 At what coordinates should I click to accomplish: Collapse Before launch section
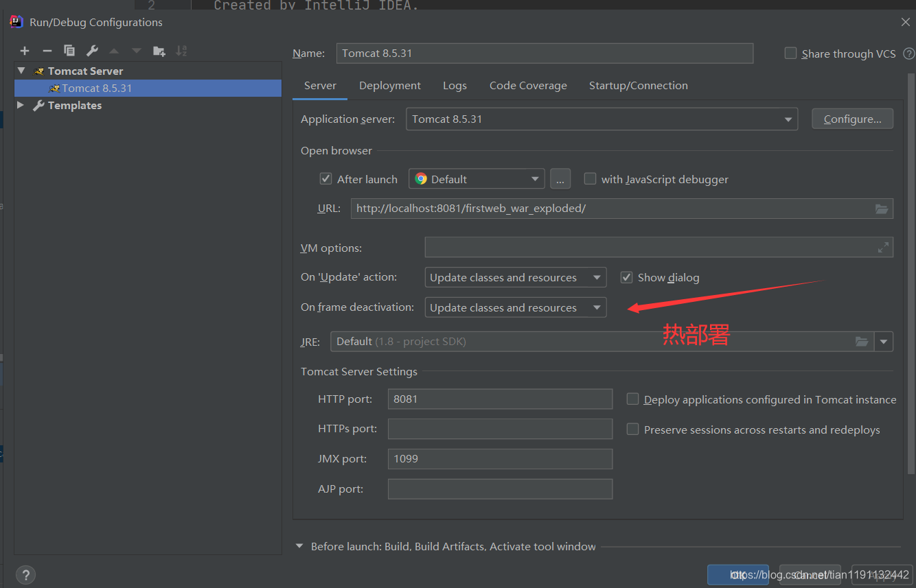(x=299, y=547)
